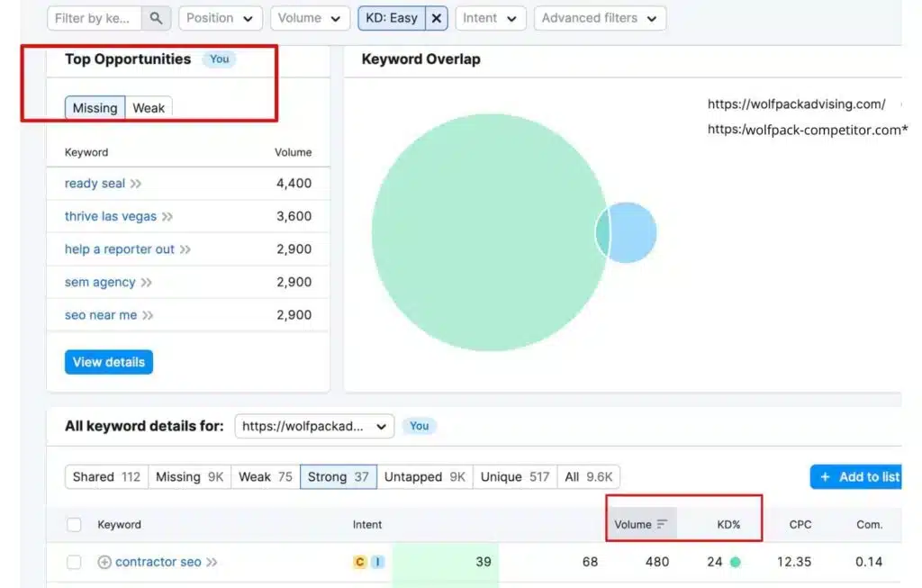Click the search magnifier icon in keyword filter

[156, 18]
